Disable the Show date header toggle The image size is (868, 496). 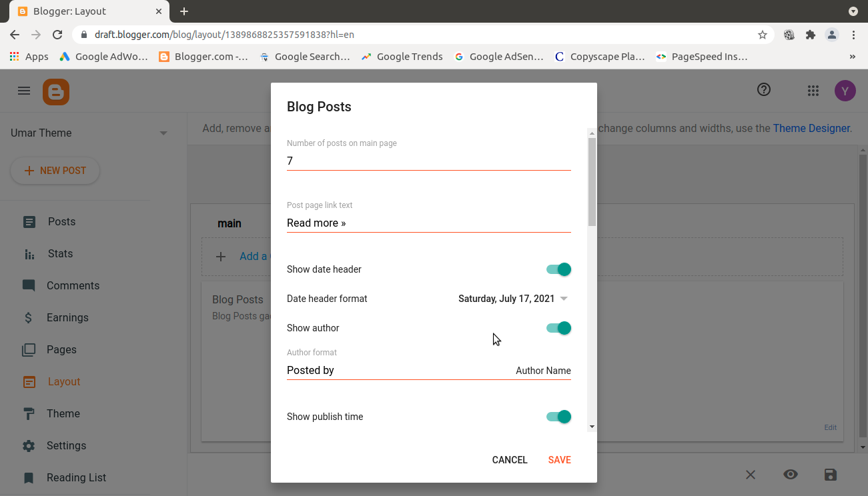point(558,269)
